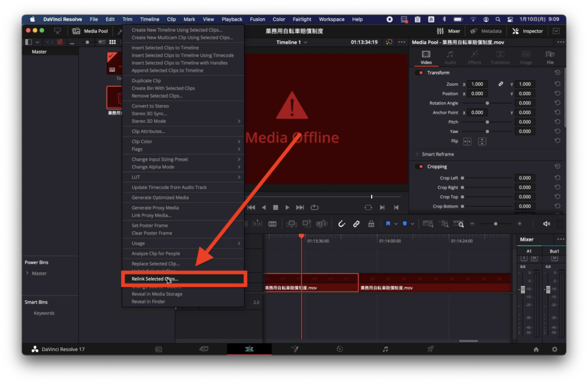This screenshot has width=588, height=384.
Task: Toggle the Cropping enable switch
Action: pyautogui.click(x=420, y=166)
